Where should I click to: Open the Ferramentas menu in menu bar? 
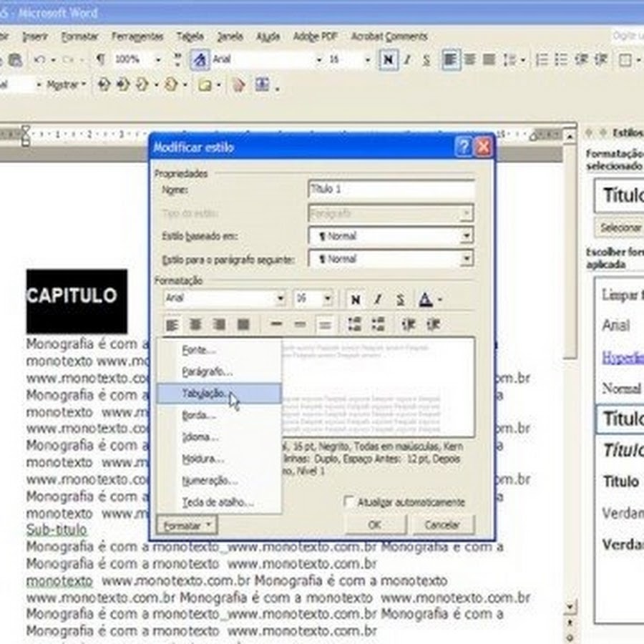(x=137, y=36)
